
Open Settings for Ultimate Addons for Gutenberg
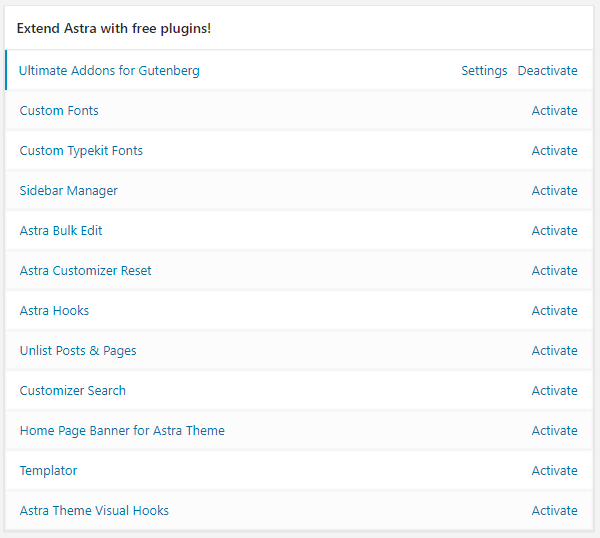484,71
